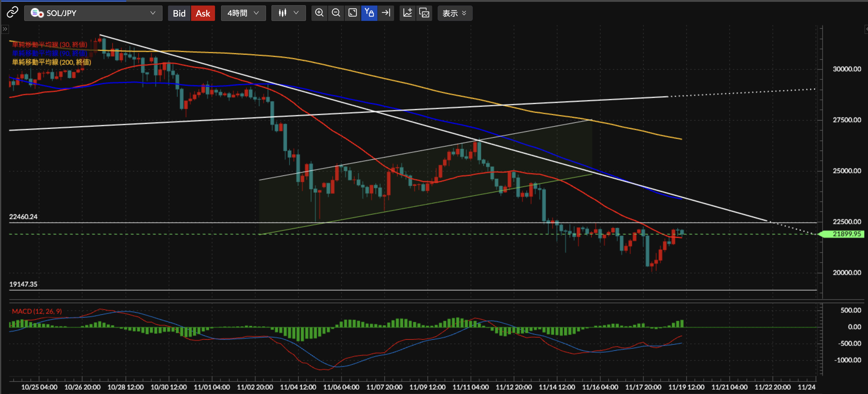This screenshot has width=868, height=394.
Task: Open the add indicator chart icon
Action: click(407, 13)
